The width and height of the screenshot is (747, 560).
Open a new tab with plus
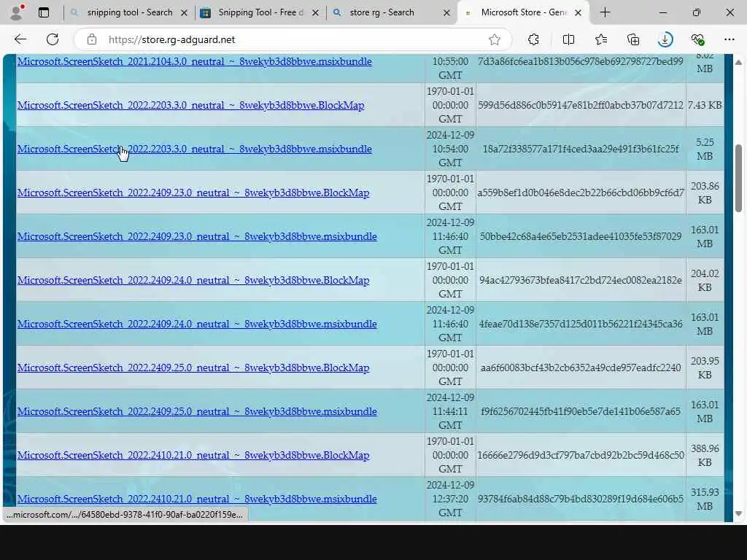tap(605, 12)
